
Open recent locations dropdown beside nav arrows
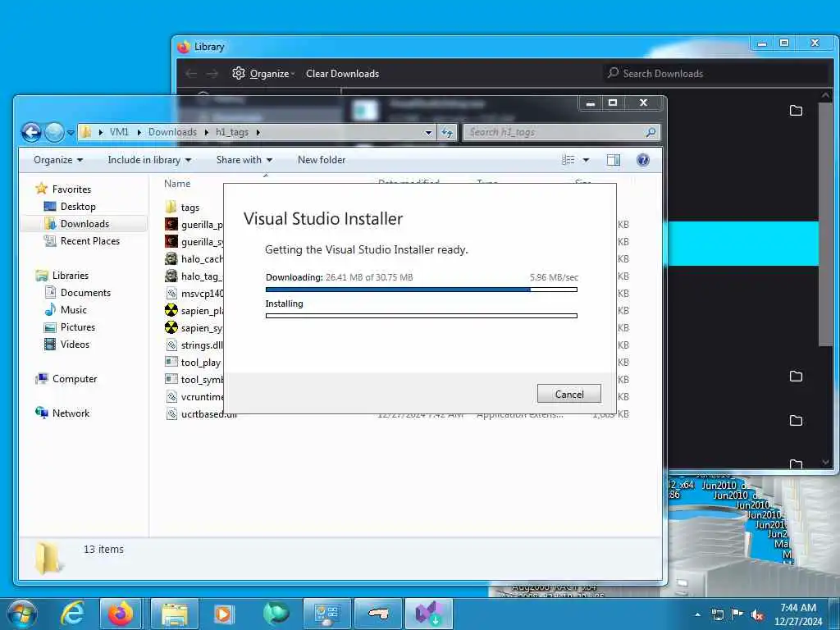(x=71, y=132)
